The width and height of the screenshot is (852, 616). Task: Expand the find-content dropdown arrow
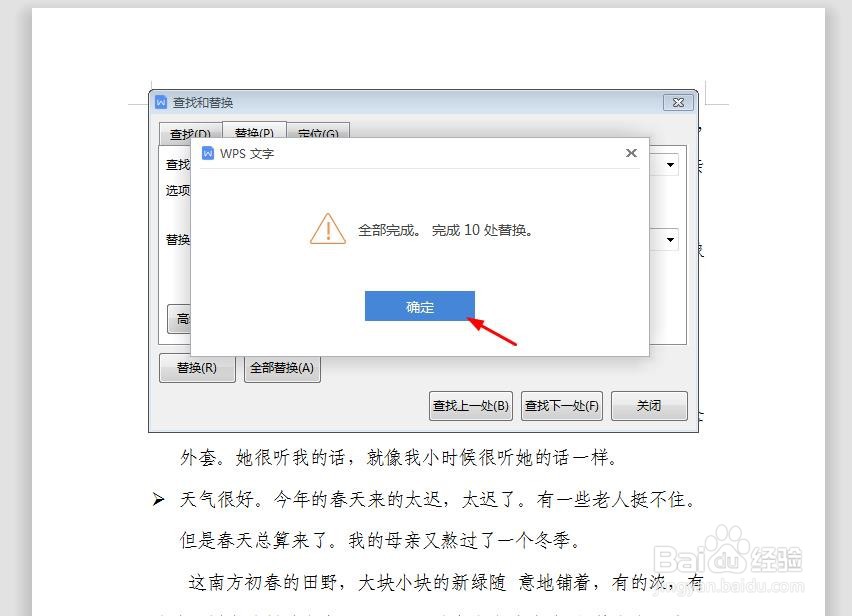[670, 165]
